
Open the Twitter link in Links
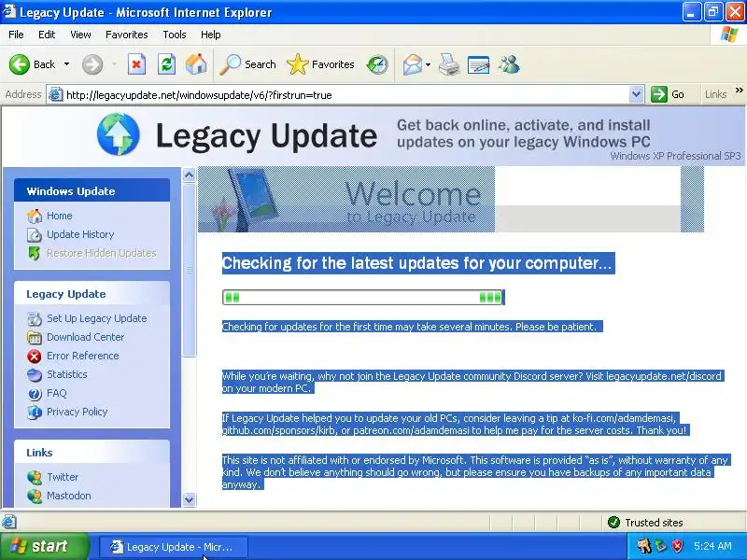tap(63, 477)
